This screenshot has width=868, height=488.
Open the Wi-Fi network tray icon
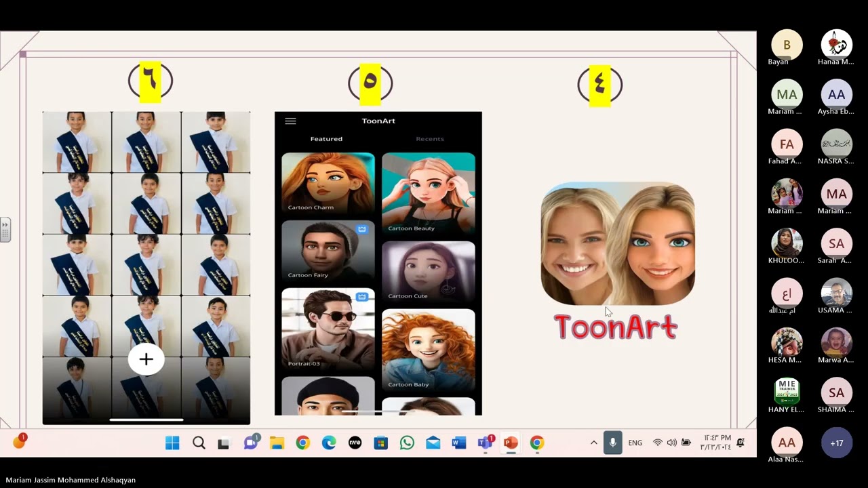coord(657,443)
